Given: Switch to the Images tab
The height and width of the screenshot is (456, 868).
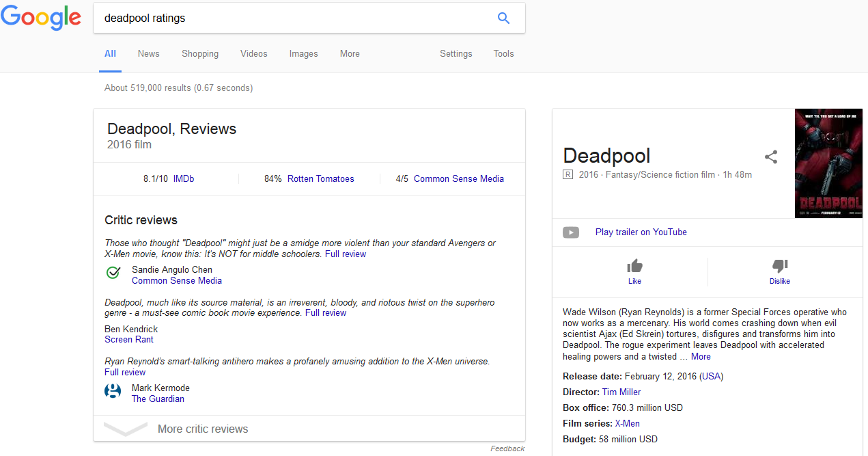Looking at the screenshot, I should (x=303, y=54).
